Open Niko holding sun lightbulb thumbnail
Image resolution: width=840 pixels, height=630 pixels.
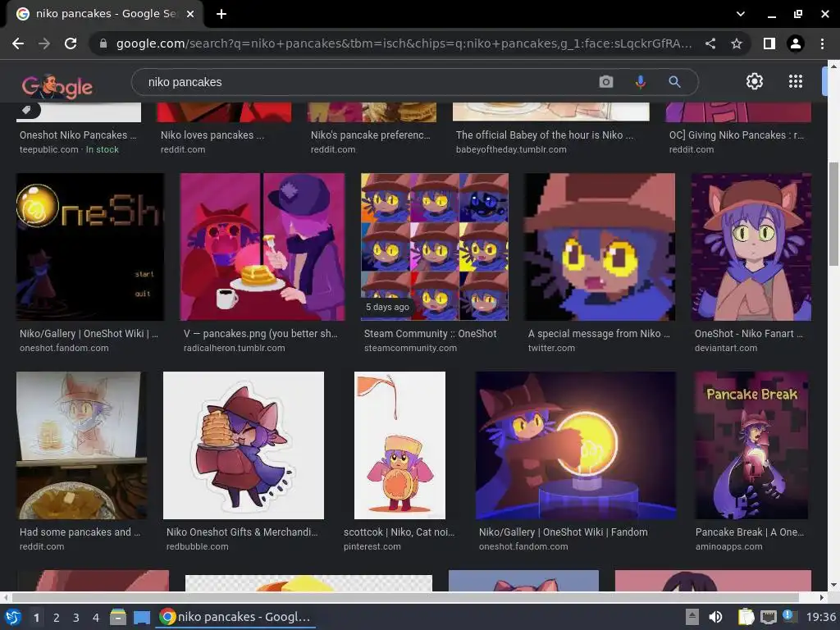575,445
